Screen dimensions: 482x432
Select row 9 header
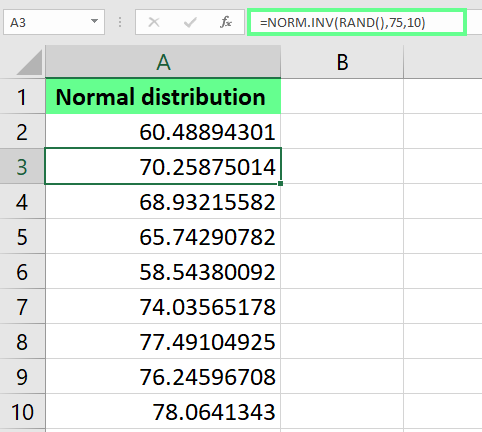coord(22,377)
